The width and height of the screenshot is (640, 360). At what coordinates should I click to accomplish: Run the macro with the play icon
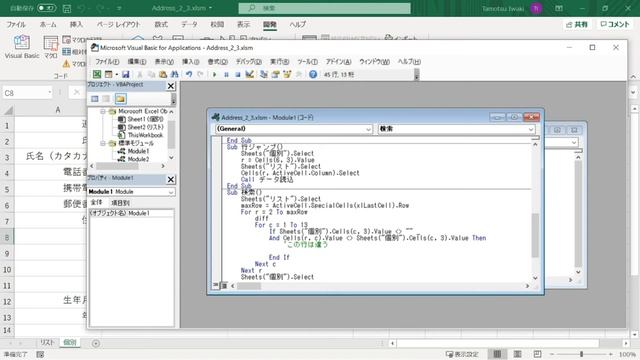point(214,74)
